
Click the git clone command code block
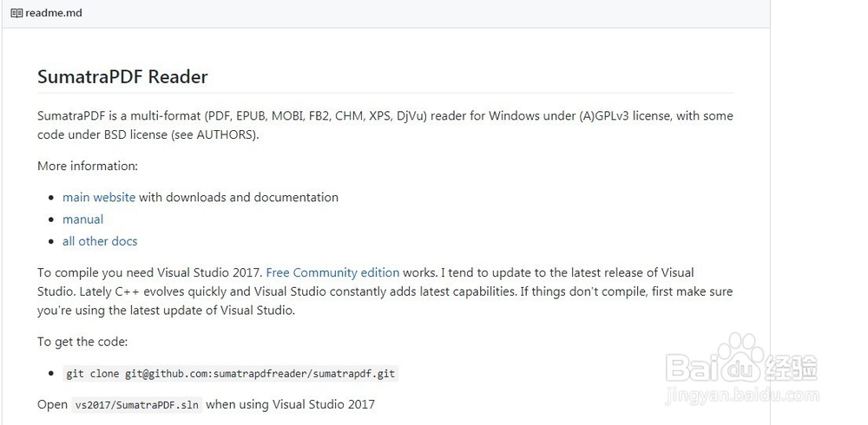[x=230, y=374]
